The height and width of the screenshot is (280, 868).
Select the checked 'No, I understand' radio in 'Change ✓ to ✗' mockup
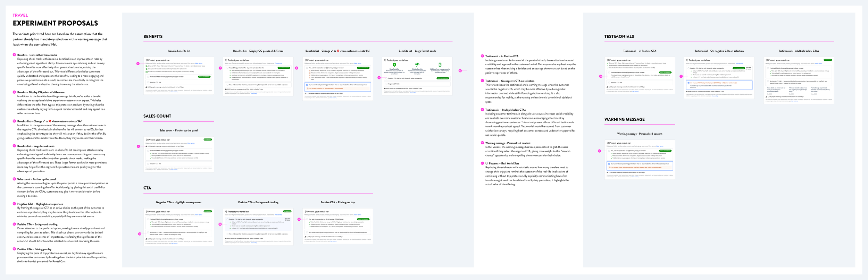pyautogui.click(x=307, y=85)
